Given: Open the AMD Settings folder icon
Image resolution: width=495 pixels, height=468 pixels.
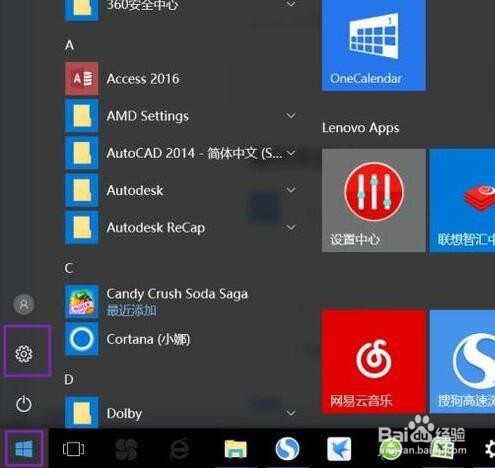Looking at the screenshot, I should 82,116.
